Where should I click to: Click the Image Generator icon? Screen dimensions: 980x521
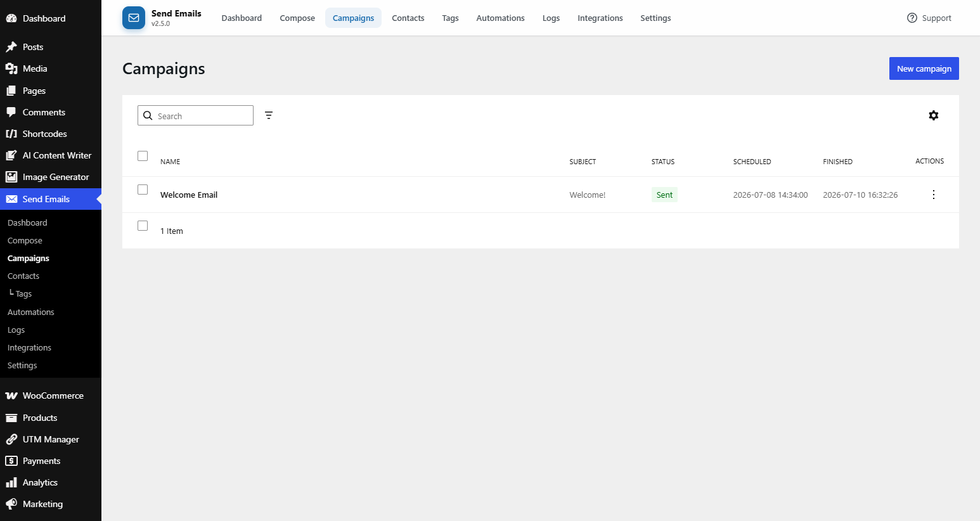pos(11,177)
